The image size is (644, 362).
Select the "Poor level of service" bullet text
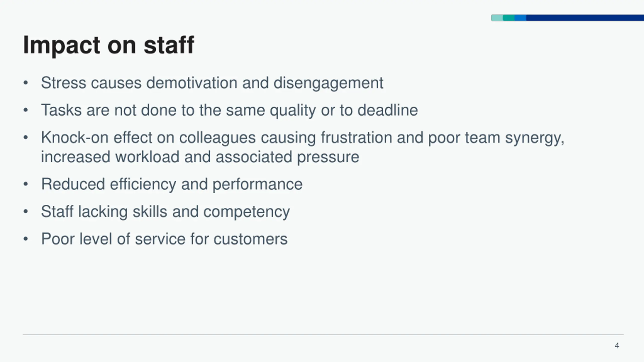pos(164,239)
